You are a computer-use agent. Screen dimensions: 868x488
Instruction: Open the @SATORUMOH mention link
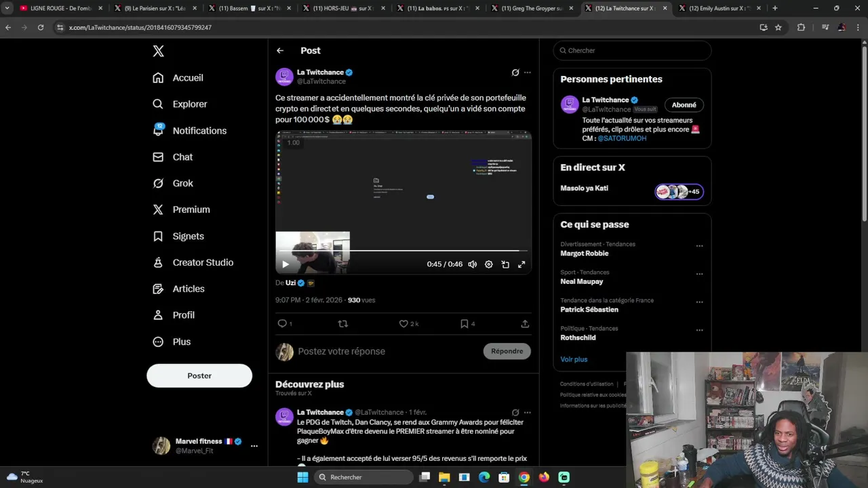622,138
